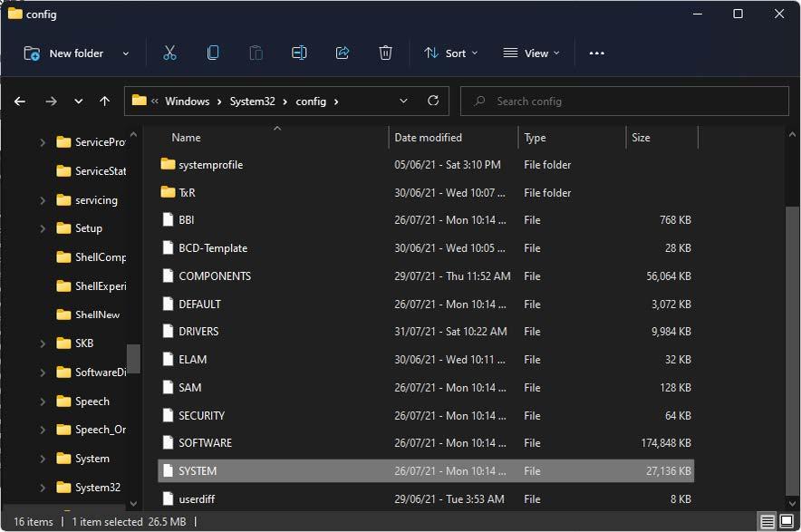The width and height of the screenshot is (801, 532).
Task: Click the config folder icon in title bar
Action: coord(15,14)
